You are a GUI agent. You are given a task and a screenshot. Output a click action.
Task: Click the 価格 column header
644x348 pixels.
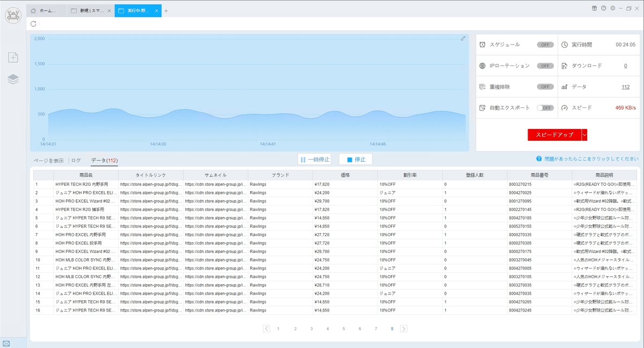pyautogui.click(x=345, y=175)
